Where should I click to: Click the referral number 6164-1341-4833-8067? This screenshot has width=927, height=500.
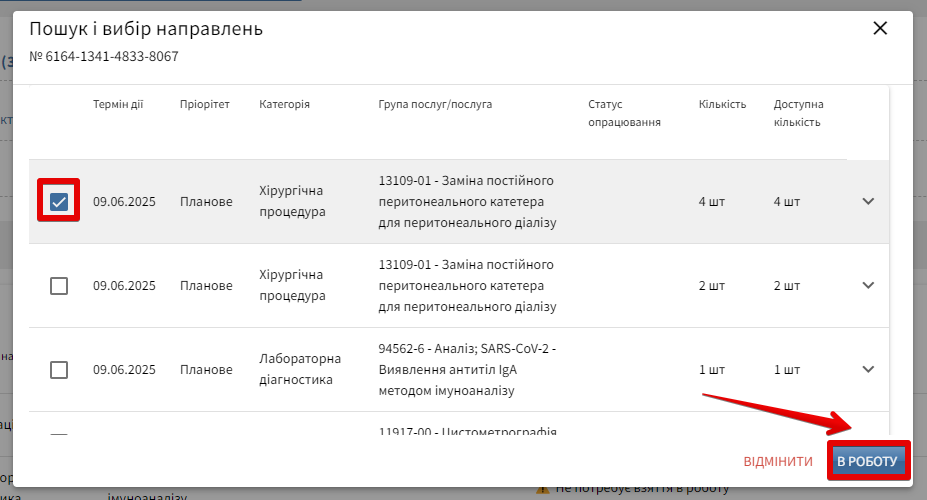click(104, 56)
